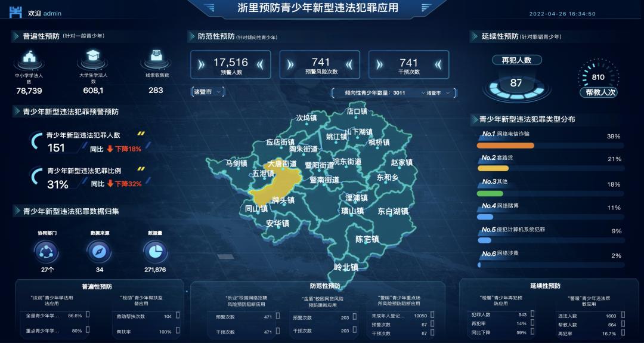This screenshot has height=343, width=644.
Task: Select 次坞镇 on the map
Action: tap(306, 118)
